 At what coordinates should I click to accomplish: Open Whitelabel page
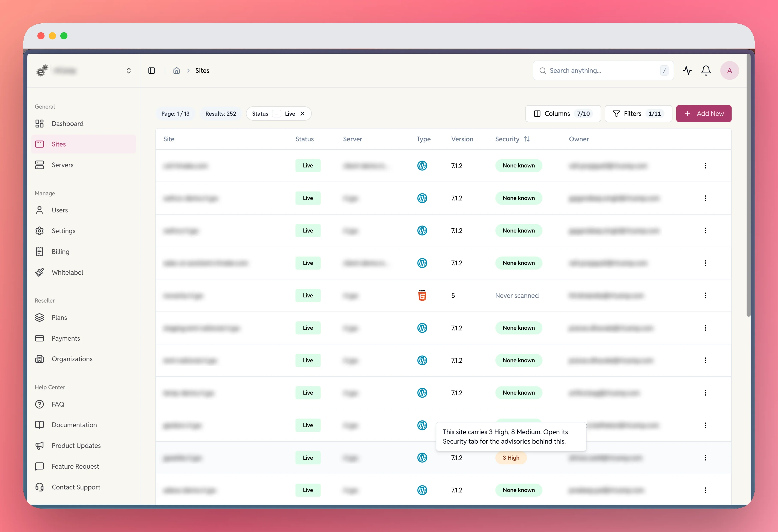83,272
